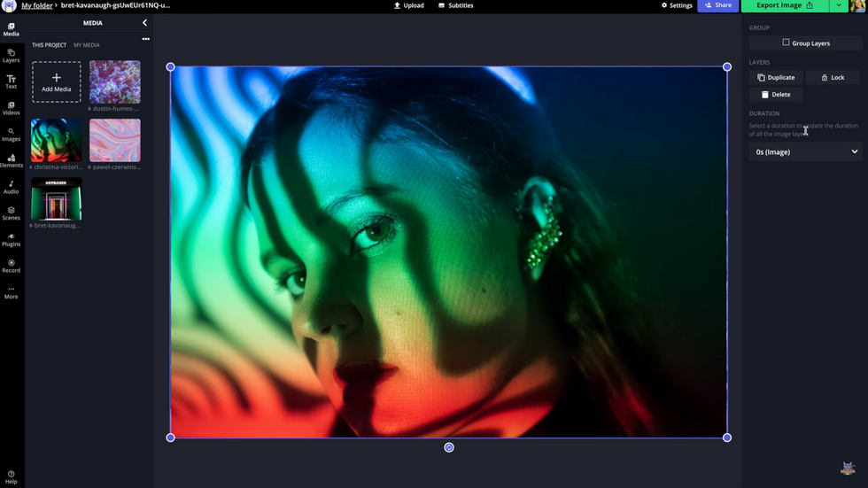This screenshot has width=868, height=488.
Task: Open Settings in the top bar
Action: point(677,5)
